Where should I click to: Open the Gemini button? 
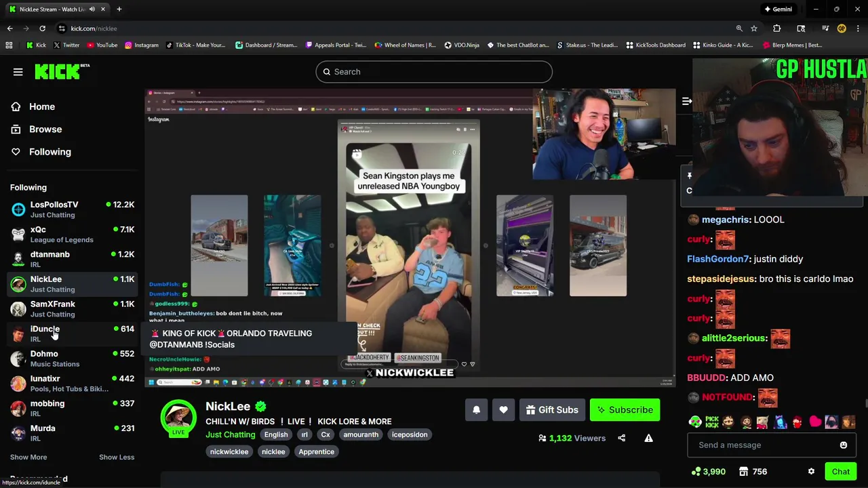pos(778,9)
